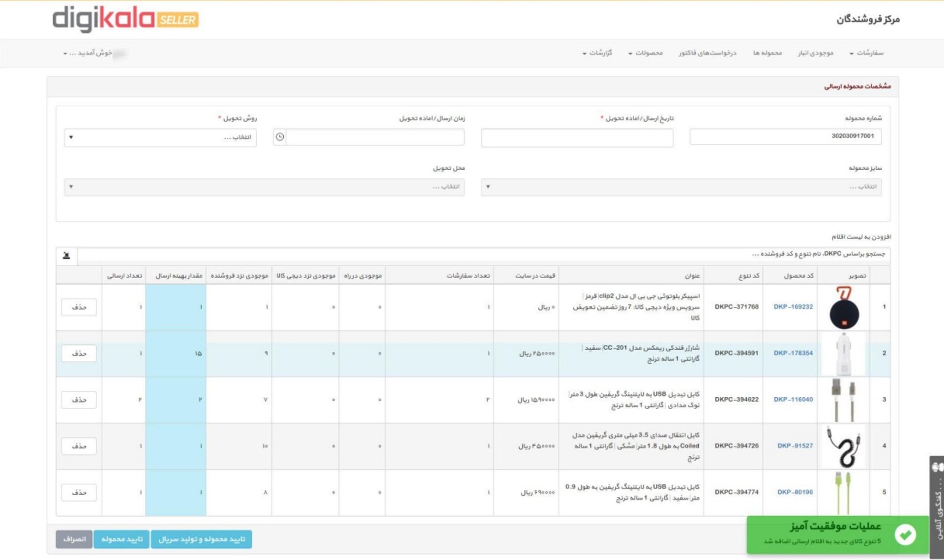The width and height of the screenshot is (944, 560).
Task: Click حذف button for row DKPC-371768
Action: pyautogui.click(x=79, y=307)
